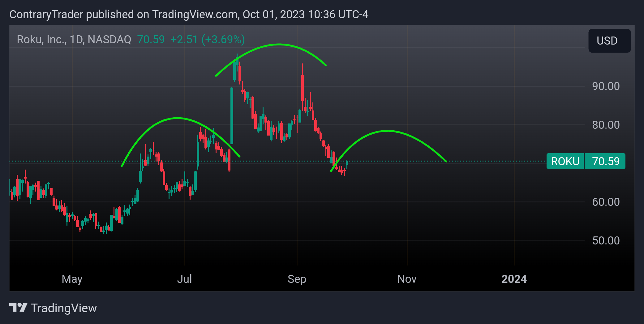Image resolution: width=644 pixels, height=324 pixels.
Task: Click the +2.51 (+3.69%) change text
Action: coord(208,40)
